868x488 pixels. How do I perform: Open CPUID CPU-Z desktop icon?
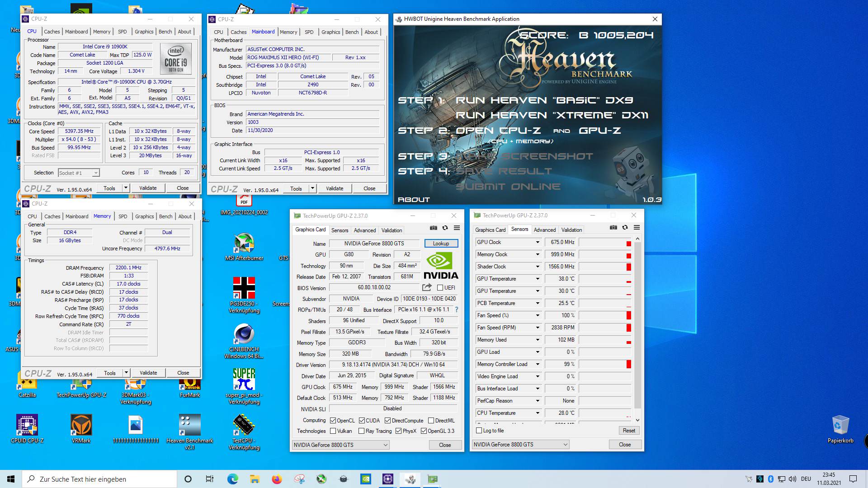27,428
